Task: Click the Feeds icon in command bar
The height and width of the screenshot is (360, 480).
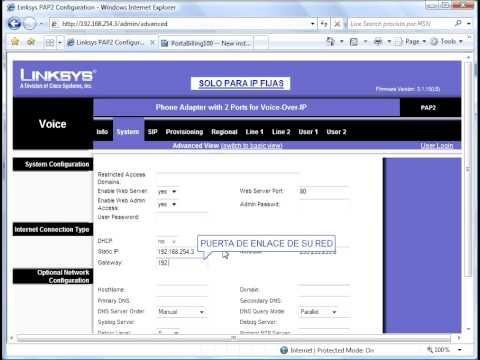Action: pyautogui.click(x=354, y=42)
